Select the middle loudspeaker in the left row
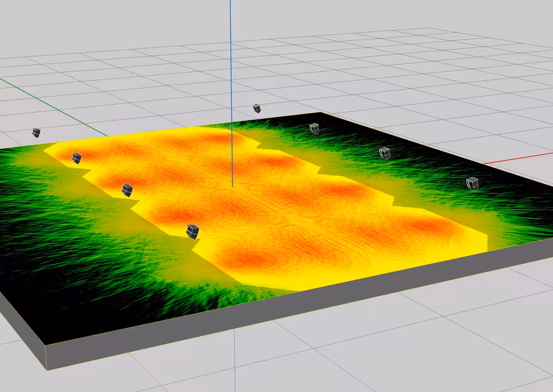Screen dimensions: 553x392 127,190
